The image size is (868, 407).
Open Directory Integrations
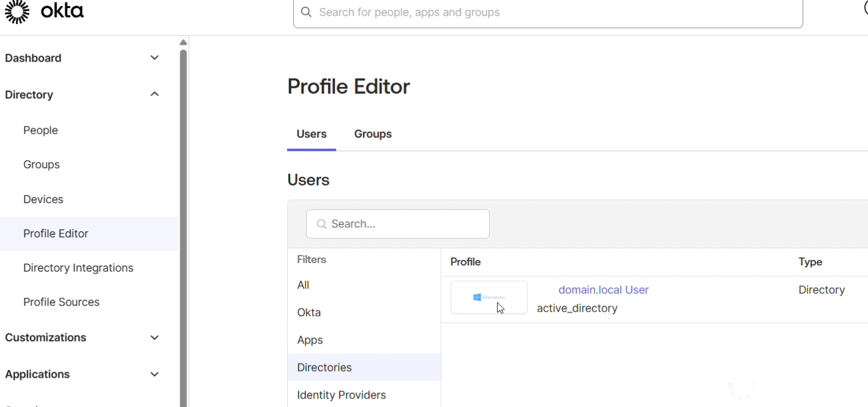coord(78,267)
